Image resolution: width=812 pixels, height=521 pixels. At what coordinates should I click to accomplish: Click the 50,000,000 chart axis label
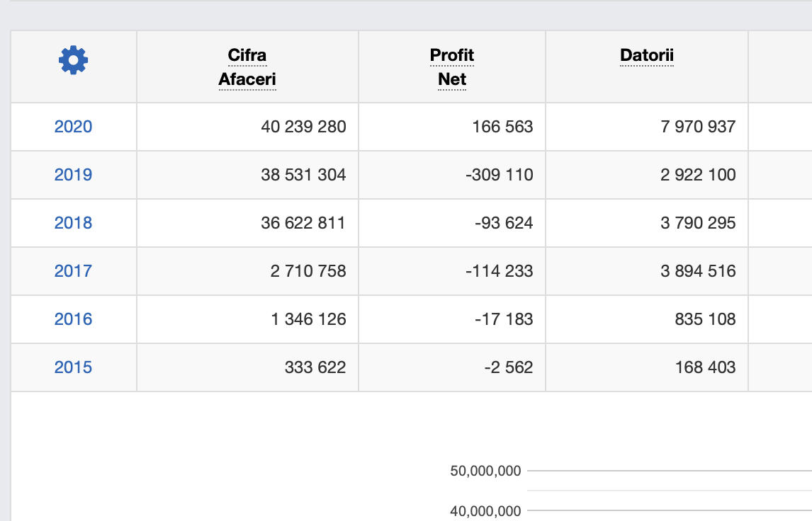[x=485, y=471]
